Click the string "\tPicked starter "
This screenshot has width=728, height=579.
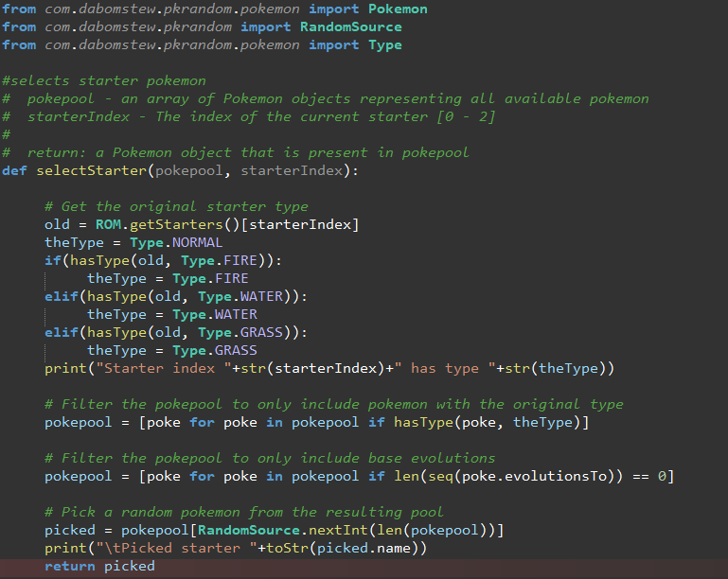(176, 548)
